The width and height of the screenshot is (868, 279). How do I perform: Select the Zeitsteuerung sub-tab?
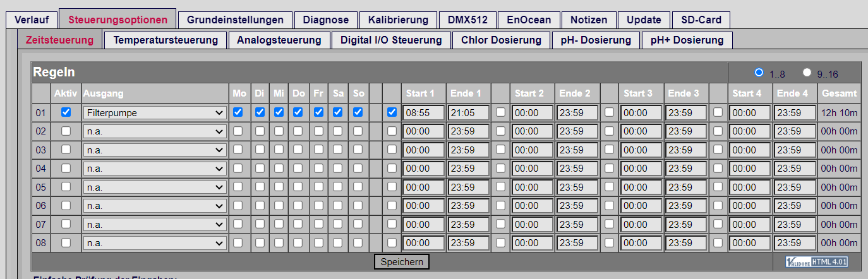tap(59, 40)
